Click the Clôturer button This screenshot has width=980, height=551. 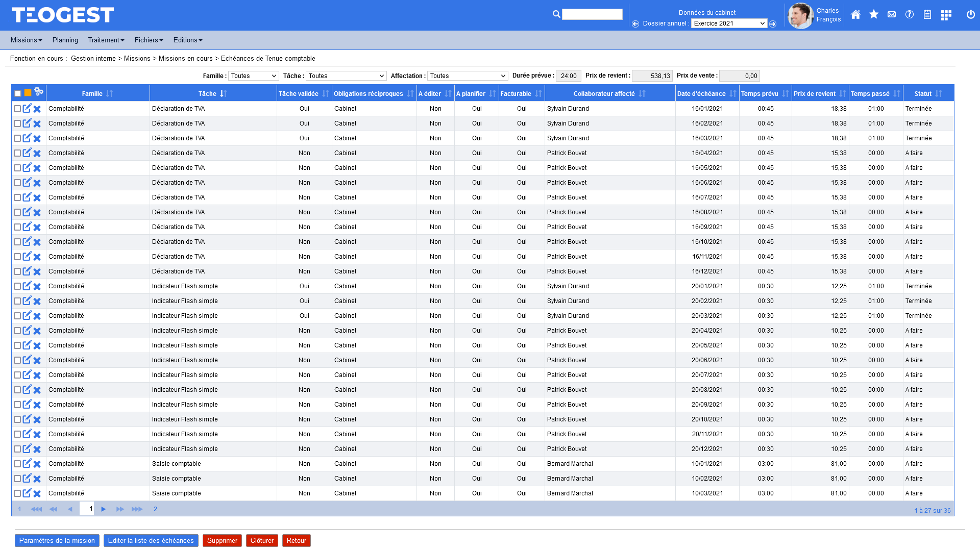click(262, 540)
